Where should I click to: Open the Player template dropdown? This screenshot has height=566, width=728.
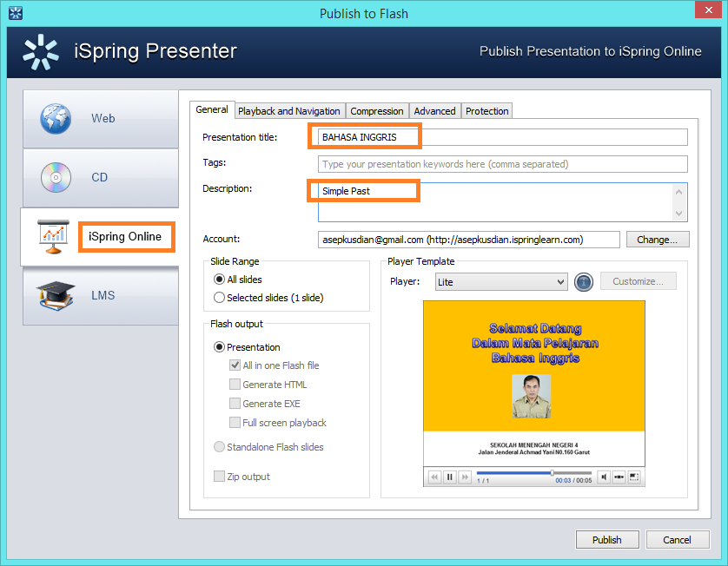[501, 281]
